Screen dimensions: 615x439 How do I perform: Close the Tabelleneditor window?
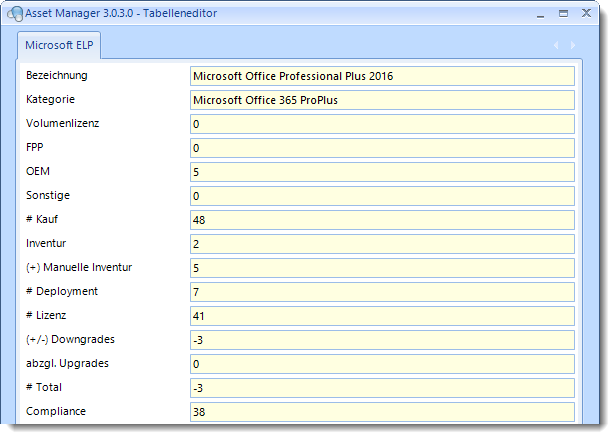[586, 13]
